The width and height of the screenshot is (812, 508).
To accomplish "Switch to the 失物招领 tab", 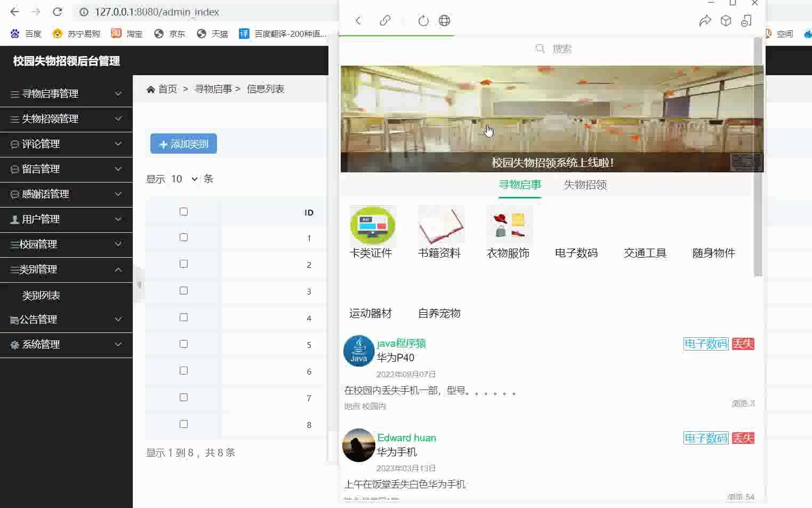I will (x=584, y=185).
